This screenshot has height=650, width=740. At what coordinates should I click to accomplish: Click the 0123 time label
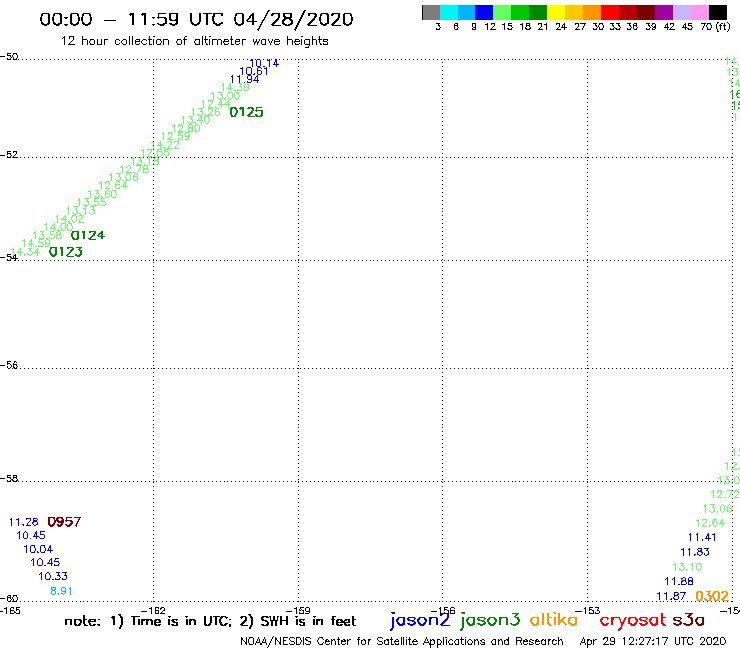point(66,252)
